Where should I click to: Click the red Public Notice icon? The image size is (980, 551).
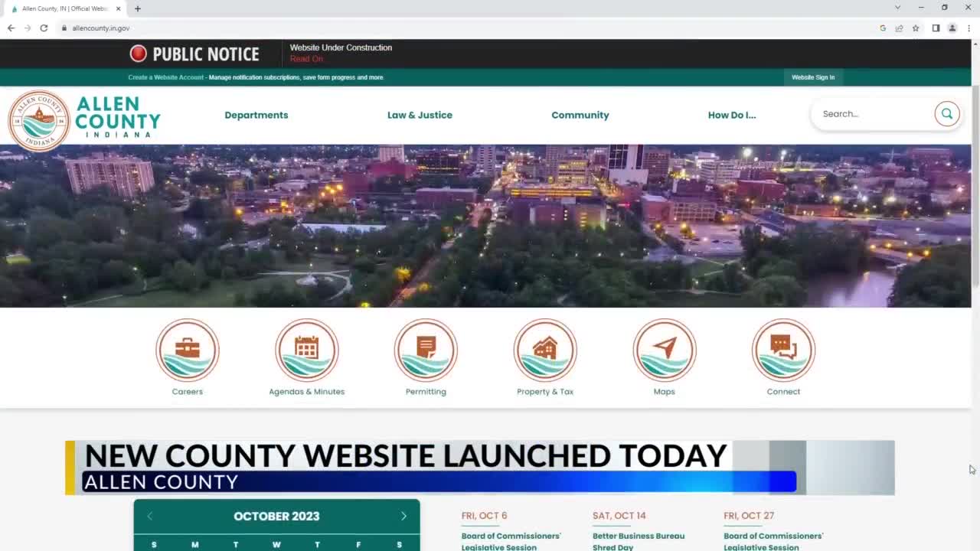click(x=139, y=54)
